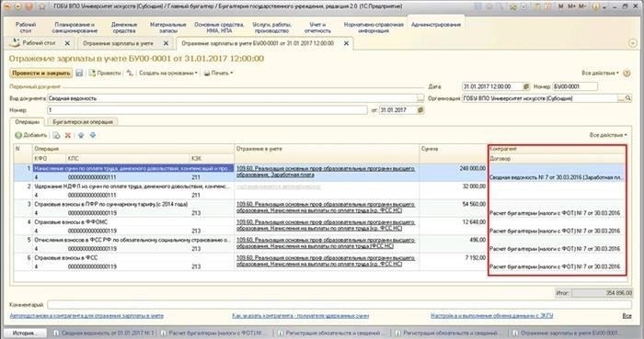This screenshot has width=644, height=339.
Task: Move row down with blue down arrow
Action: (93, 135)
